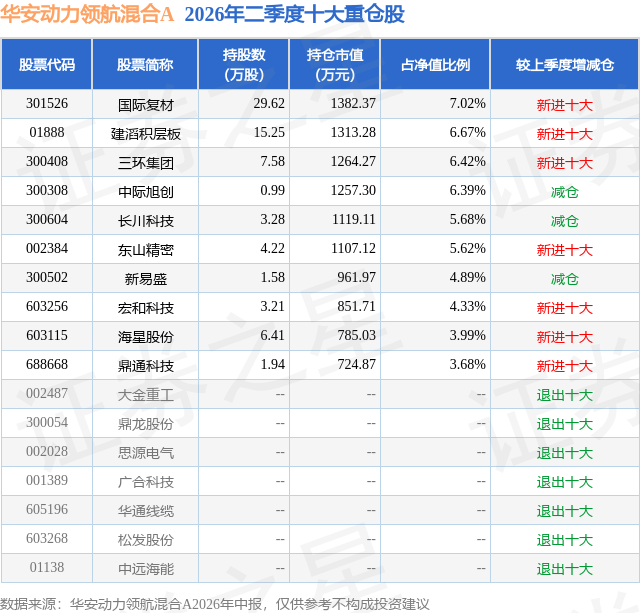This screenshot has width=640, height=613.
Task: Click the 7.02% net value ratio cell
Action: 468,104
